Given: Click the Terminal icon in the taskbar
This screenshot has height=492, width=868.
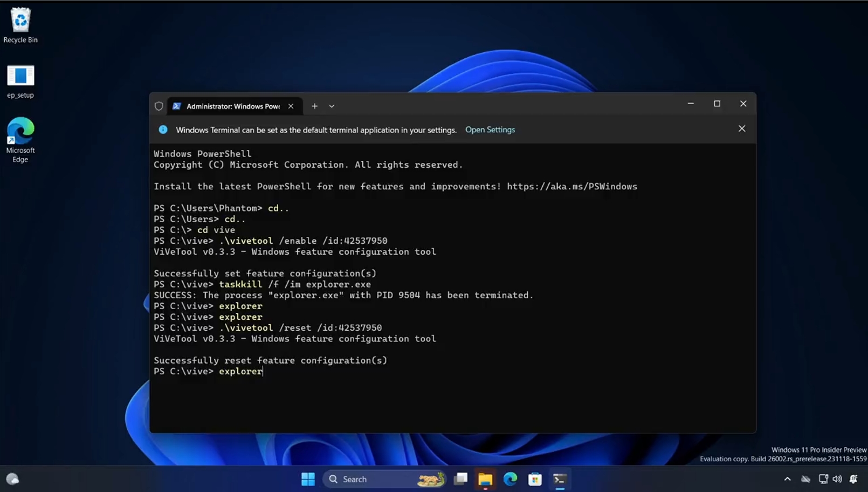Looking at the screenshot, I should tap(560, 479).
